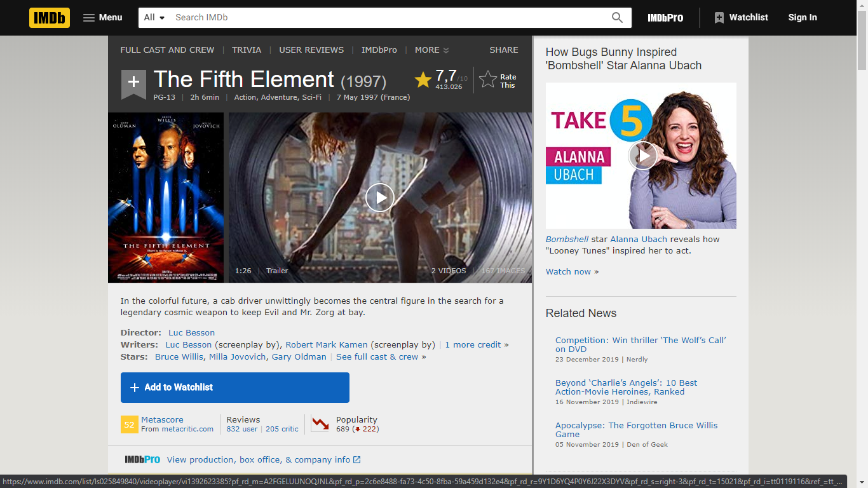Click Bruce Willis star link
Screen dimensions: 868x488
coord(179,357)
